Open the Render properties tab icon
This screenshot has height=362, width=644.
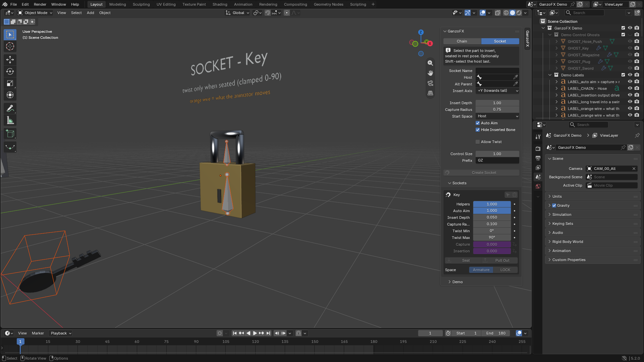coord(538,148)
